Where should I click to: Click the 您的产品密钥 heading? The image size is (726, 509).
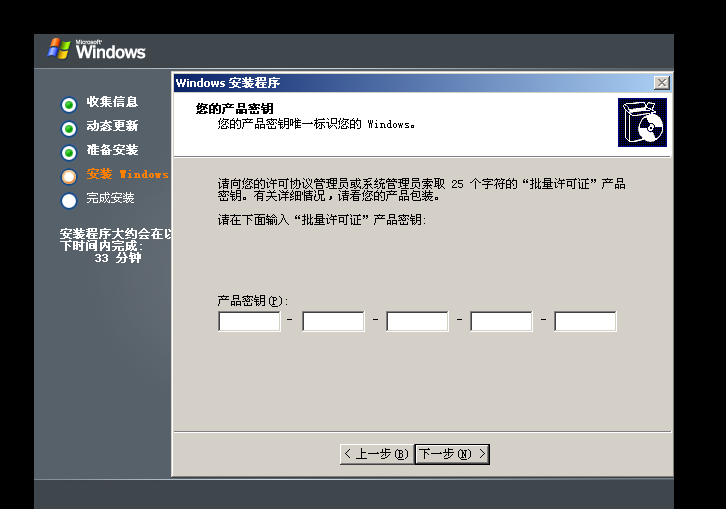(x=234, y=109)
